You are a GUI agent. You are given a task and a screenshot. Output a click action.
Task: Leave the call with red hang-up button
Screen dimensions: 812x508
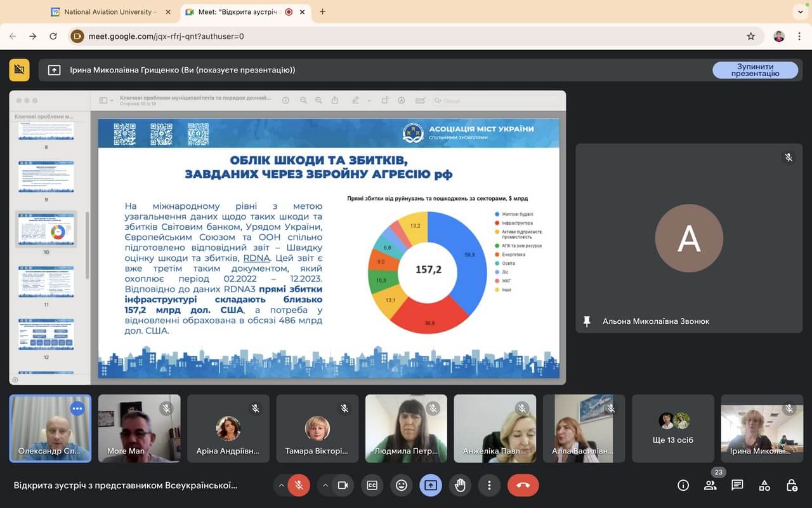[523, 485]
